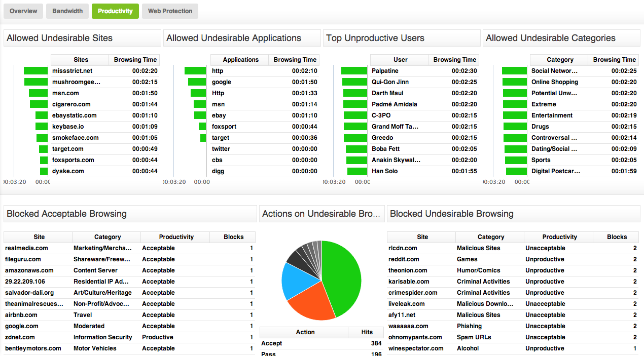This screenshot has height=356, width=644.
Task: Select the Productivity tab
Action: coord(115,11)
